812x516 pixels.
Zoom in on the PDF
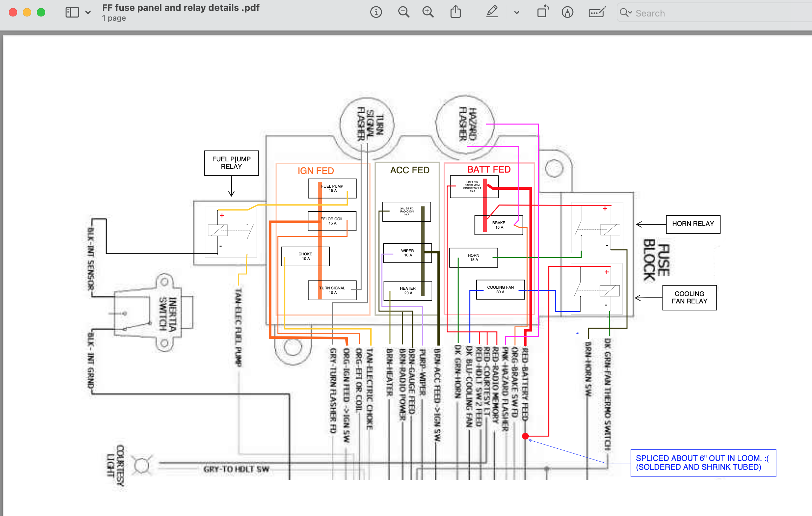pyautogui.click(x=428, y=13)
